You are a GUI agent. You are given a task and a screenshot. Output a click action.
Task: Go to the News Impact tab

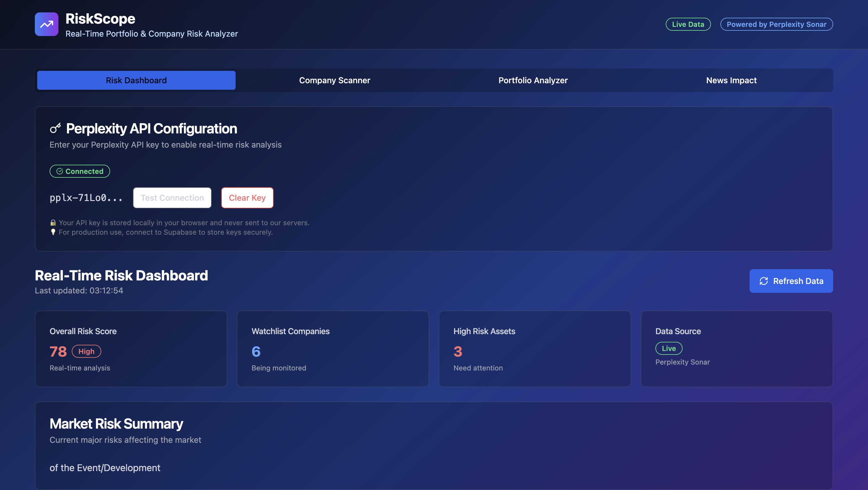pyautogui.click(x=731, y=80)
